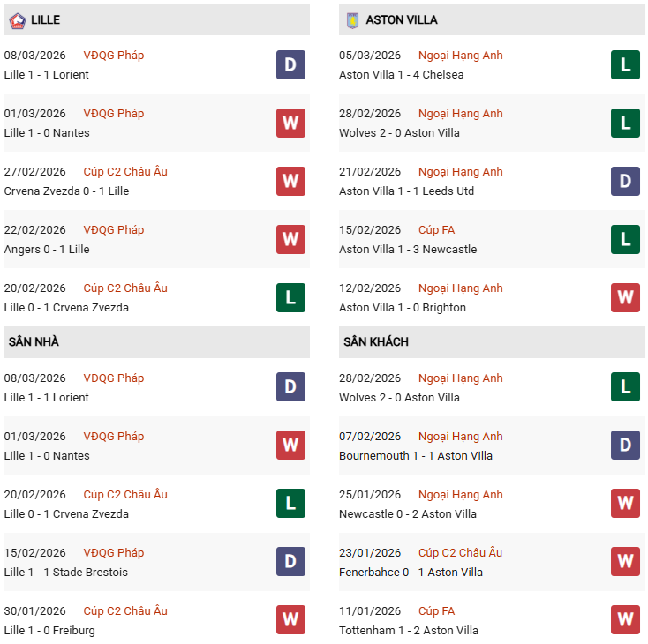Viewport: 648px width, 644px height.
Task: Click W result badge for Crvena Zvezda 0 - 1 Lille
Action: (x=290, y=181)
